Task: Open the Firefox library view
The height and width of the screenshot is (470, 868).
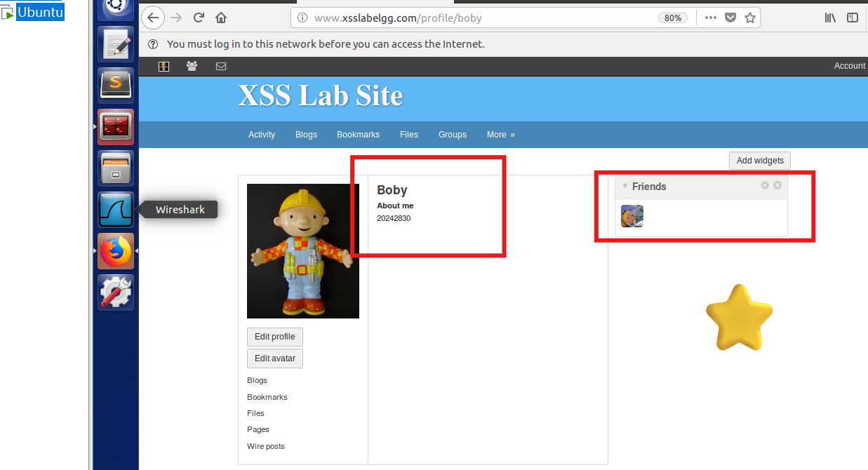Action: pyautogui.click(x=830, y=18)
